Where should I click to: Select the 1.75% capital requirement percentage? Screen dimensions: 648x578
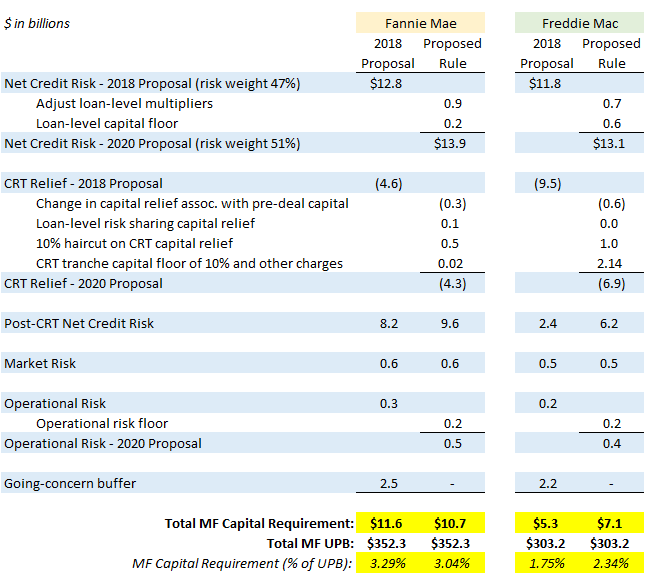(547, 563)
